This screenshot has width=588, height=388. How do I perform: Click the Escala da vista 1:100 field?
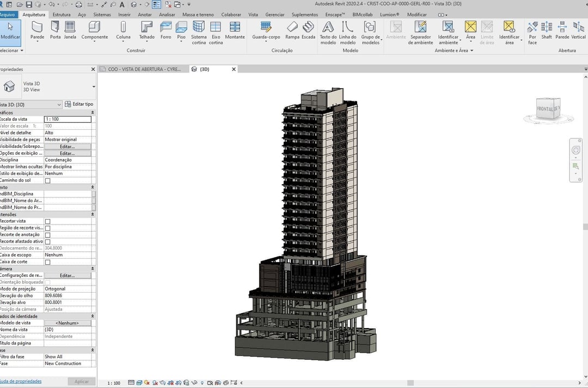(x=68, y=119)
